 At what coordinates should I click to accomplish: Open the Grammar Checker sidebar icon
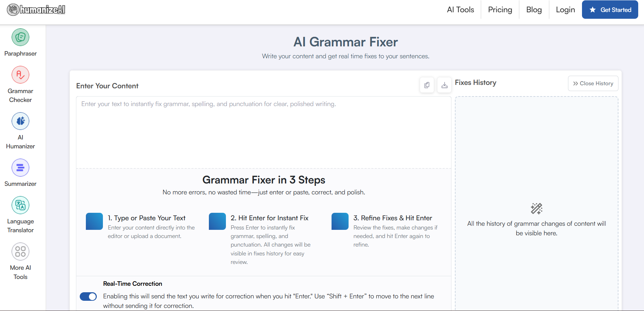[20, 75]
